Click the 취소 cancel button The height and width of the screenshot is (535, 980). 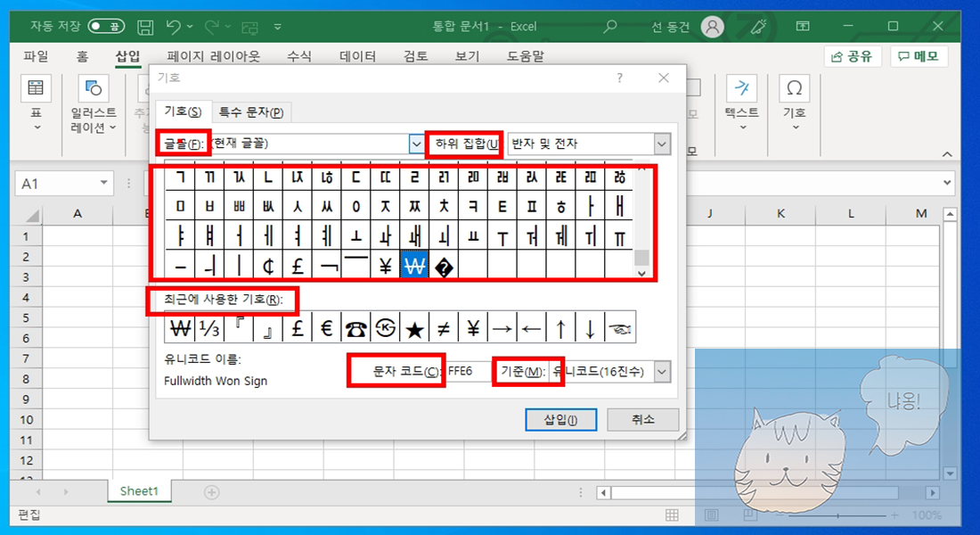click(642, 419)
